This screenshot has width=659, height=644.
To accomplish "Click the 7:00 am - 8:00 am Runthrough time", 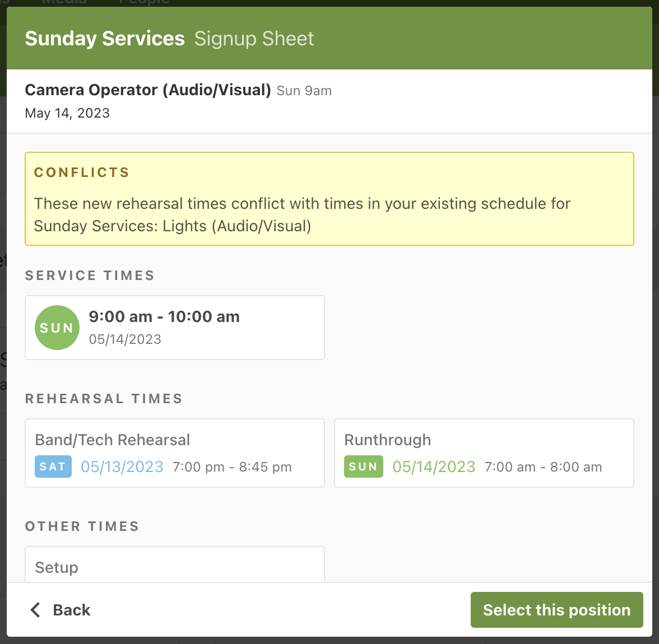I will click(x=543, y=467).
